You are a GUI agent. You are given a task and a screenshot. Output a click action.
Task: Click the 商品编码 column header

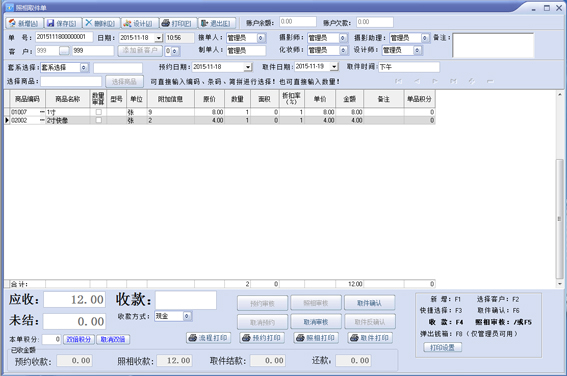click(x=27, y=99)
